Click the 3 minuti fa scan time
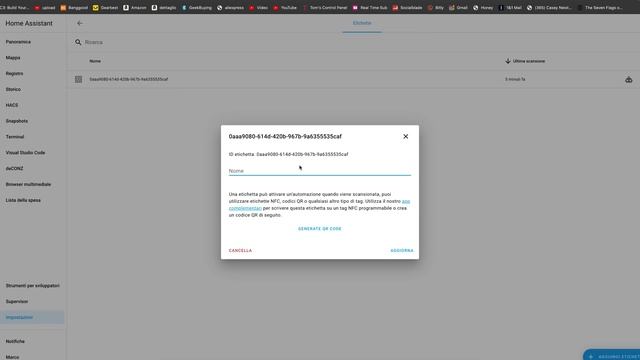Screen dimensions: 640x360 point(515,79)
